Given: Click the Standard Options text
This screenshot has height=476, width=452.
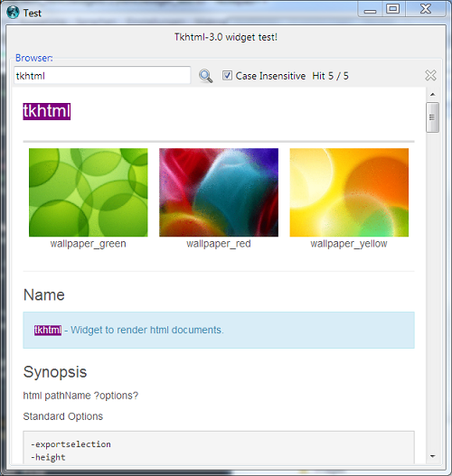Looking at the screenshot, I should [x=63, y=416].
